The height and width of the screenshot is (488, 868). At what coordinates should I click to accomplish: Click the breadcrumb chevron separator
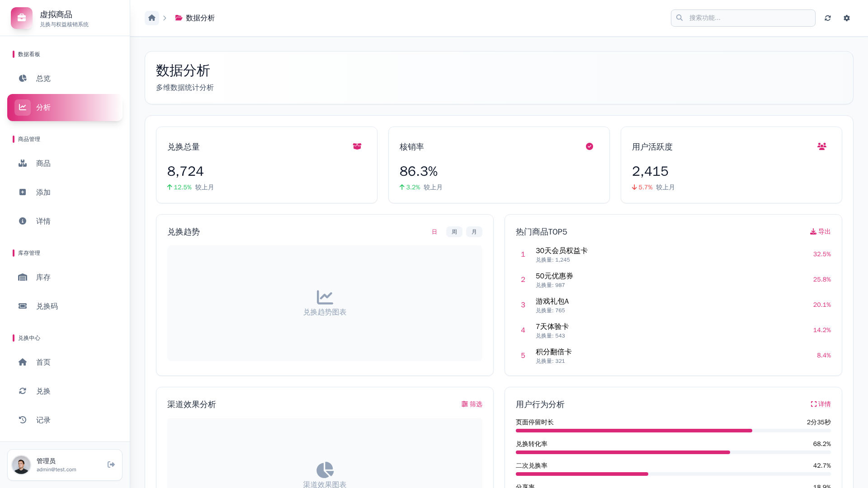[x=165, y=18]
